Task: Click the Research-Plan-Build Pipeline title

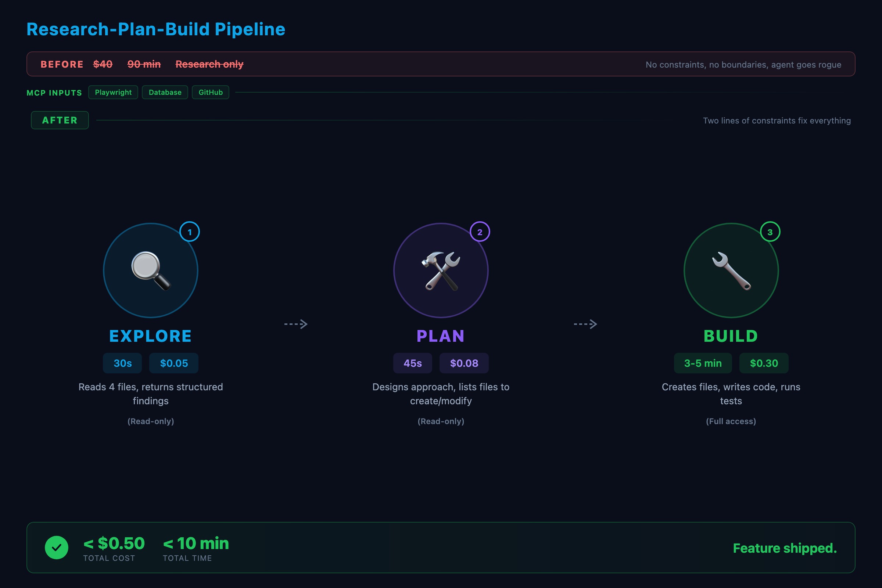Action: pyautogui.click(x=155, y=29)
